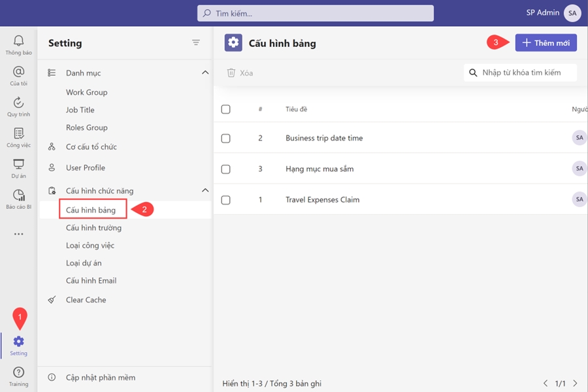The image size is (588, 392).
Task: Click the keyword search field Nhập từ khóa
Action: [526, 73]
